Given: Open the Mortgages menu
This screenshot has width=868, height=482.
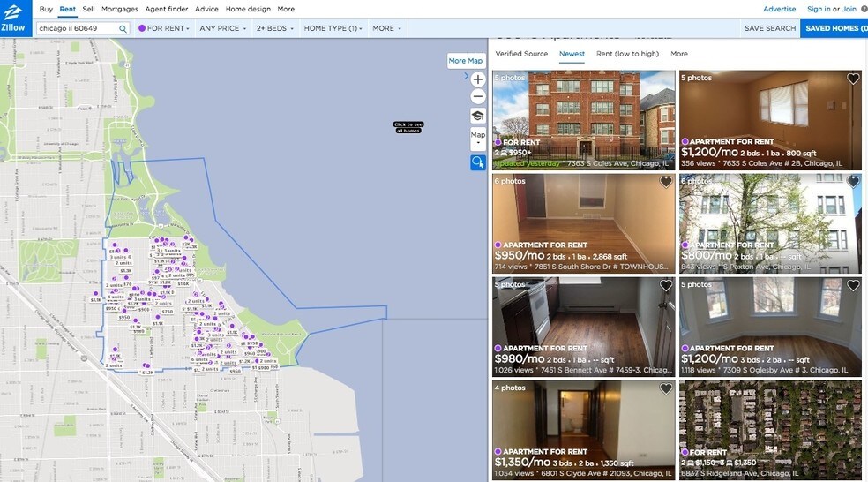Looking at the screenshot, I should (120, 9).
